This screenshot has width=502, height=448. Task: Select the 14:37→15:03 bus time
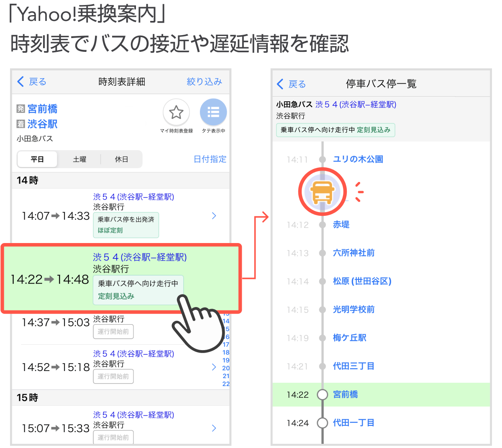tap(56, 323)
